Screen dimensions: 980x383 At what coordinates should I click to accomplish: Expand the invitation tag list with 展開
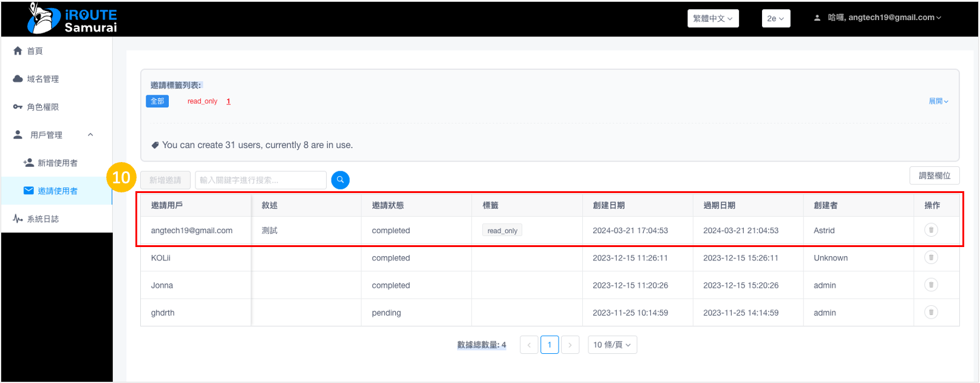coord(938,101)
